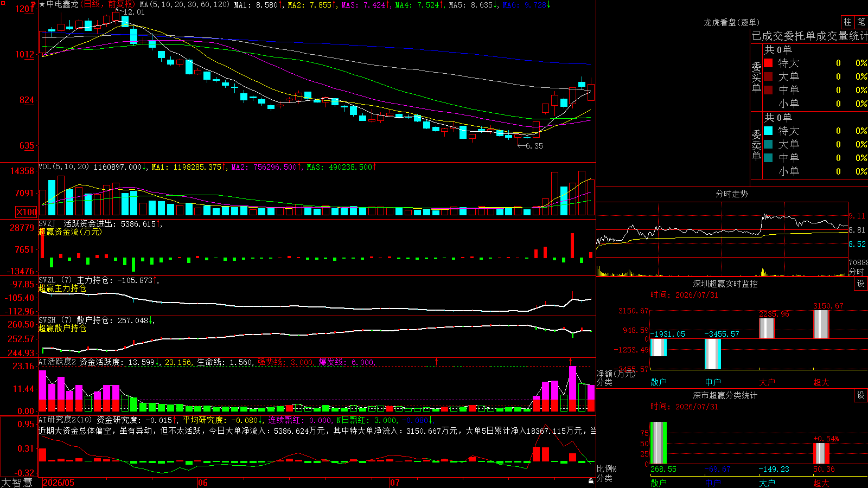This screenshot has height=488, width=868.
Task: Click the 日线, 前复权 period label
Action: (x=108, y=4)
